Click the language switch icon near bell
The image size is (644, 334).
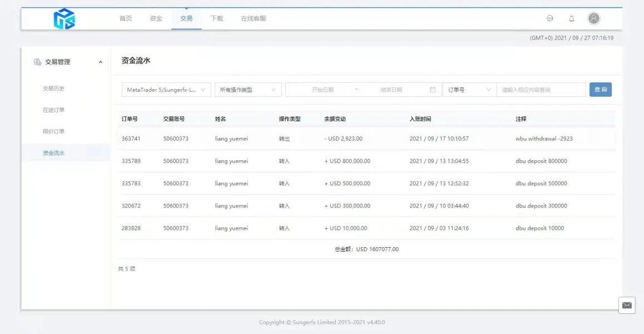pos(549,18)
